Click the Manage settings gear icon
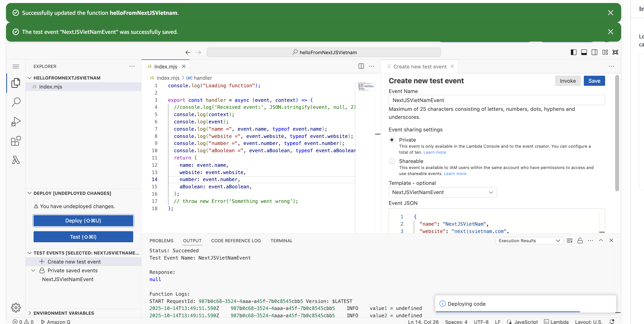Screen dimensions: 644x324 coord(16,307)
